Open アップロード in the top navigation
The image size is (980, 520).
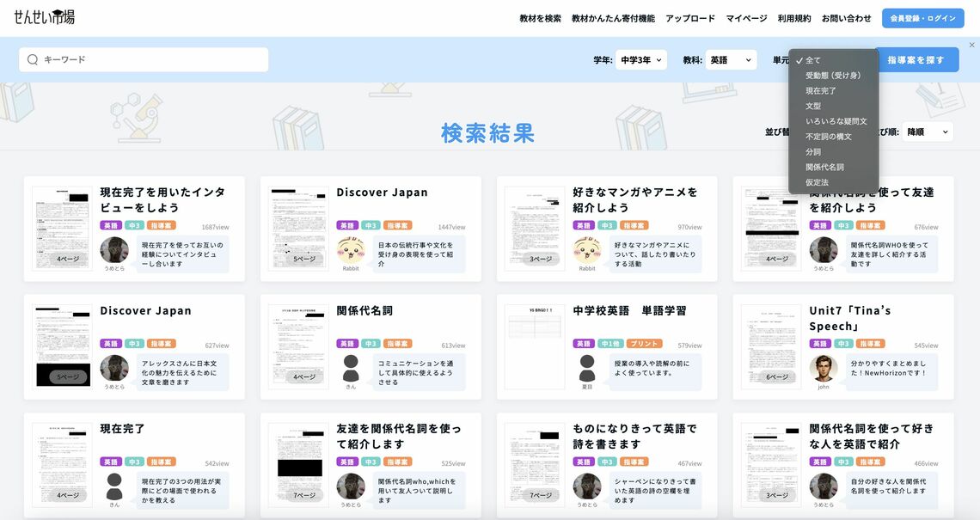[690, 19]
